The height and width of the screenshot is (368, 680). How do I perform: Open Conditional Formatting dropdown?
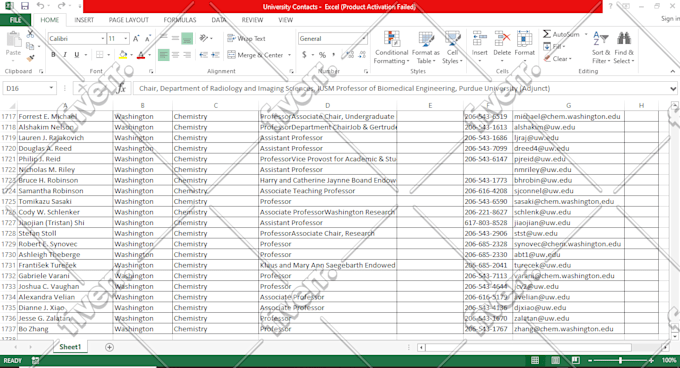point(392,48)
